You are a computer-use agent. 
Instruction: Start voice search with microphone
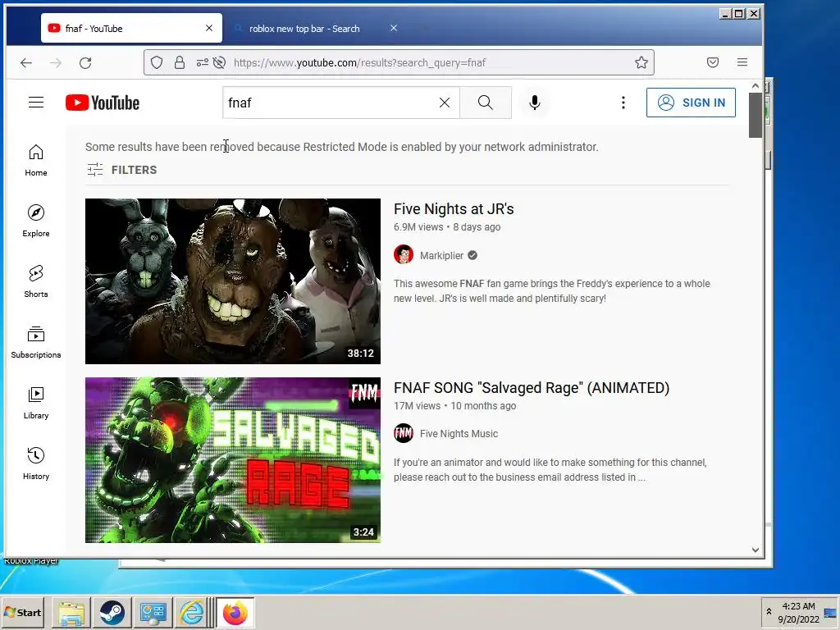534,103
